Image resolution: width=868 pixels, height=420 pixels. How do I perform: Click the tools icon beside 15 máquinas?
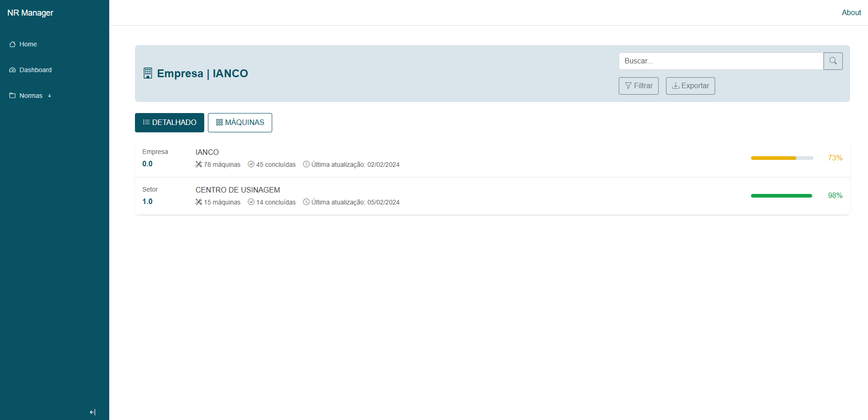(x=199, y=202)
